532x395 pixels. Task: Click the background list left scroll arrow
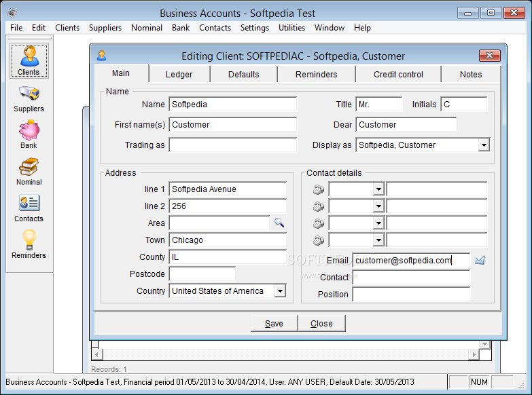click(97, 355)
